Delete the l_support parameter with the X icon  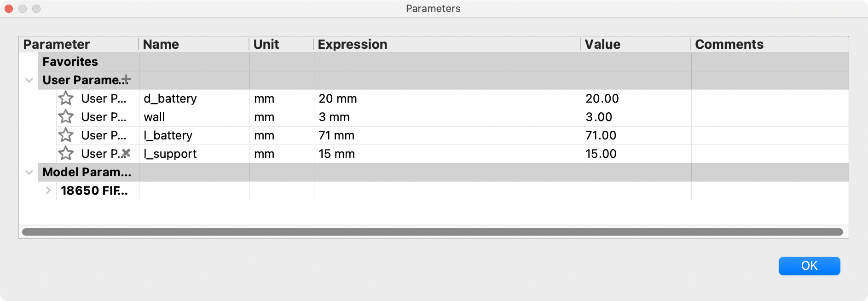(x=126, y=153)
